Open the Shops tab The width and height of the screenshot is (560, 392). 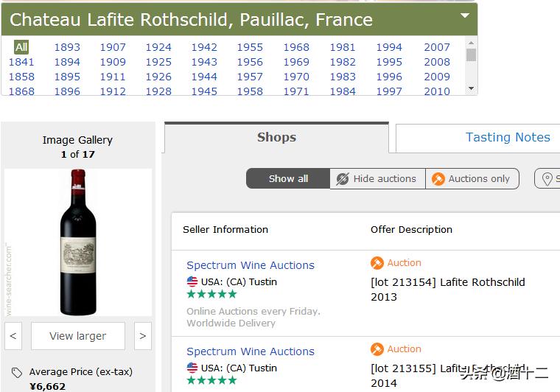[x=276, y=138]
